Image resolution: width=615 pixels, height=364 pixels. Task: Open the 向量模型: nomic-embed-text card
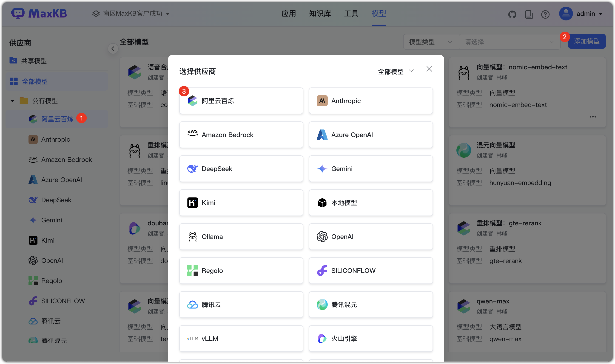527,92
